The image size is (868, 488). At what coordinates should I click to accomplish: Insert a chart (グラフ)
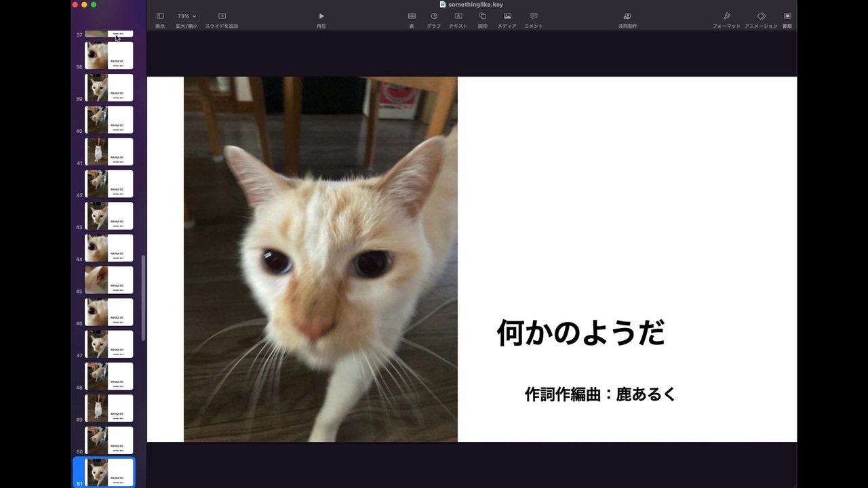[434, 20]
